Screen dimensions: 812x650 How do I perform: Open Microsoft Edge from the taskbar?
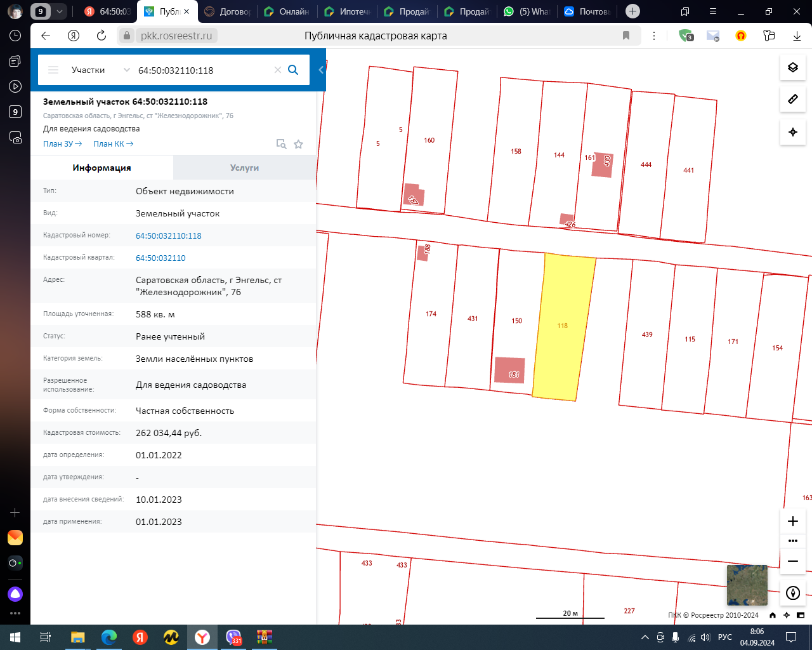[x=108, y=637]
